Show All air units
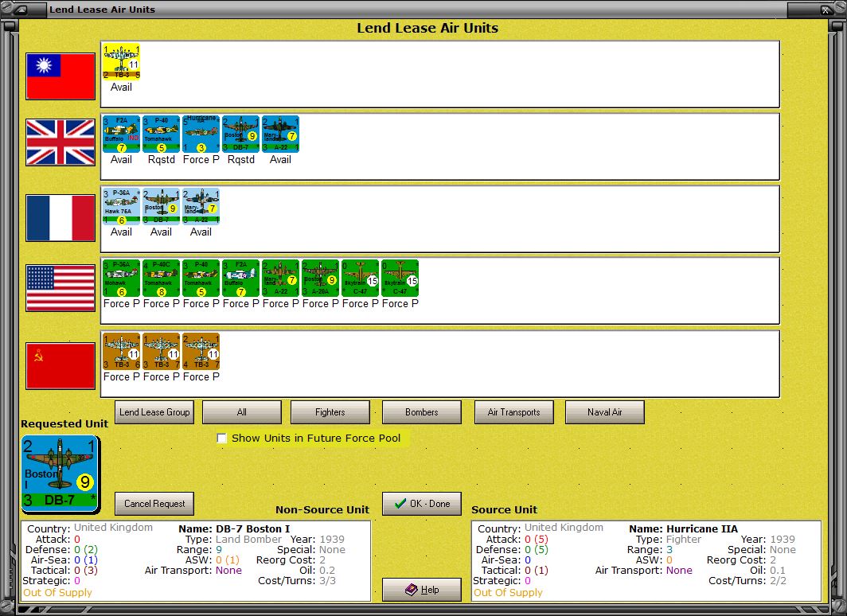Screen dimensions: 847x616 coord(241,412)
